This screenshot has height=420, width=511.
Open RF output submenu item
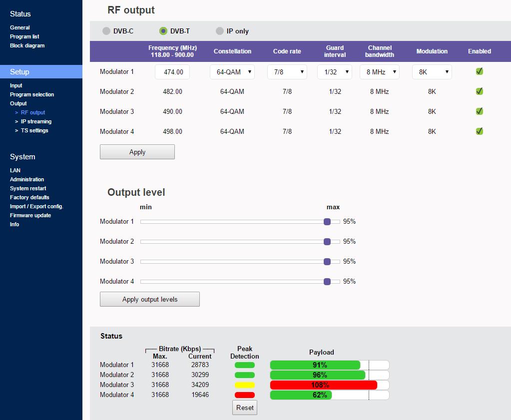[33, 112]
